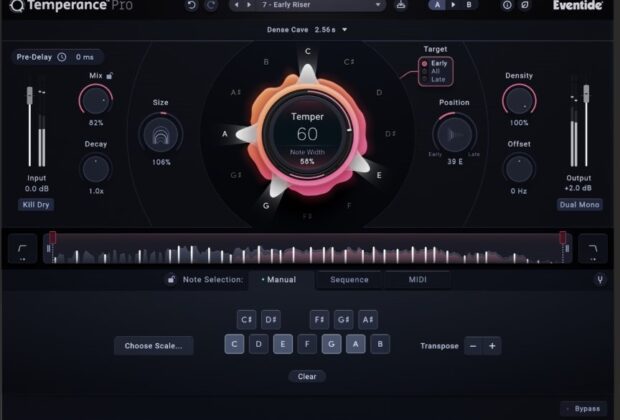Click the low-cut filter icon left of waveform
Viewport: 620px width, 420px height.
(23, 249)
